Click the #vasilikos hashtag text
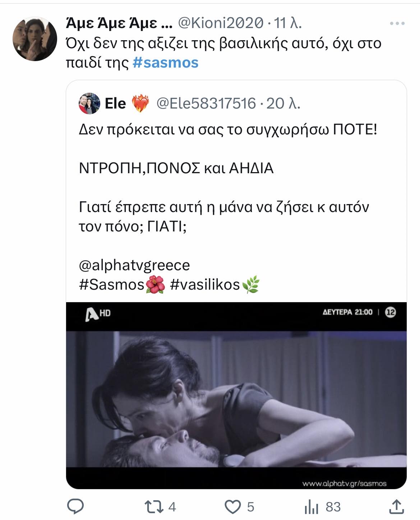420x520 pixels. 205,285
